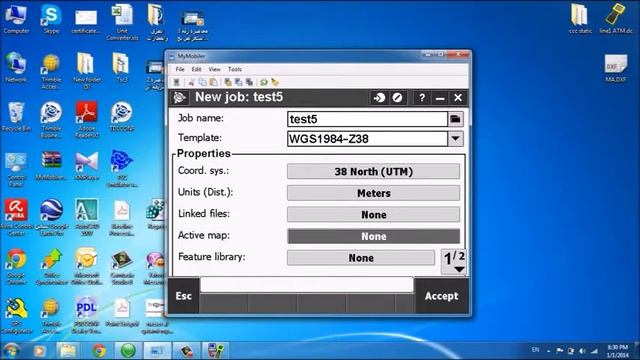The image size is (640, 360).
Task: Select the Google Earth desktop shortcut
Action: pos(51,217)
